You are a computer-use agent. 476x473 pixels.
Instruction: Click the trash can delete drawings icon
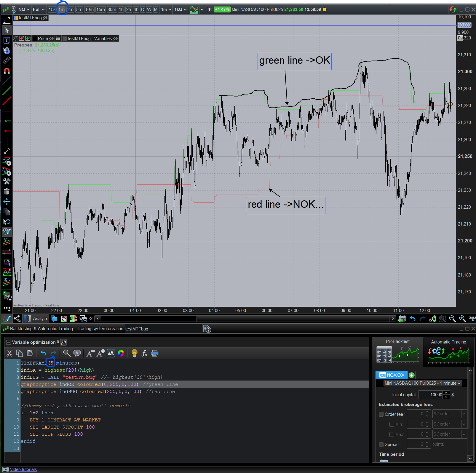point(7,191)
